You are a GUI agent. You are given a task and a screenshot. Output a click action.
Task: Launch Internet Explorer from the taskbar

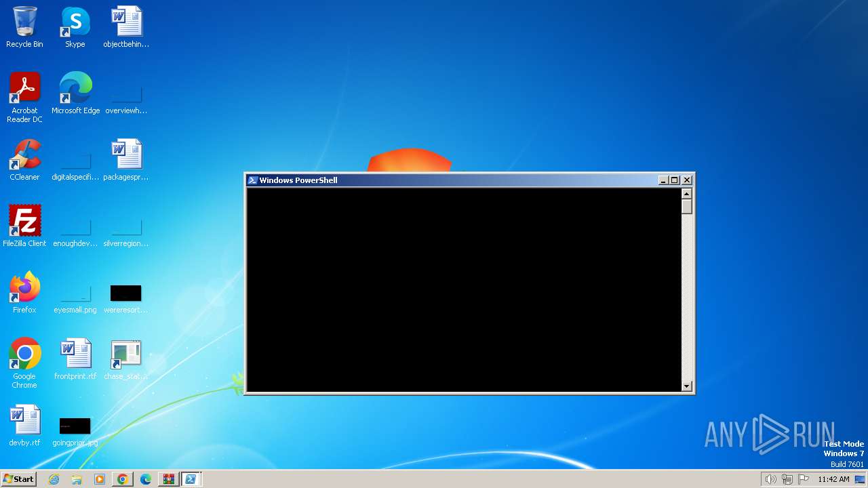pyautogui.click(x=54, y=479)
